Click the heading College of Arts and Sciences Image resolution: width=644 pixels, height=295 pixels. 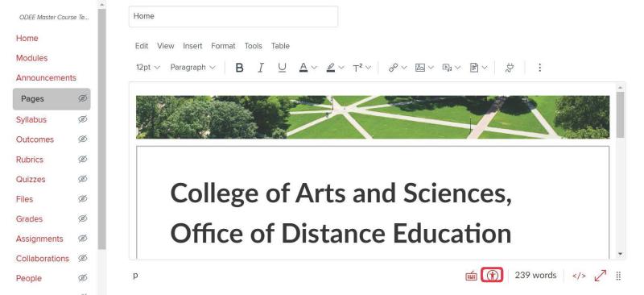(x=341, y=193)
